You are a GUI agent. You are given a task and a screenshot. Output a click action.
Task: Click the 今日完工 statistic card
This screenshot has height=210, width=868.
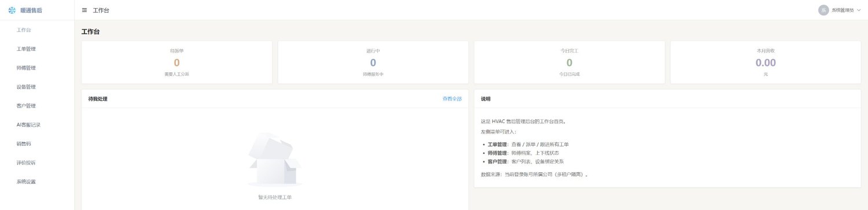click(x=569, y=62)
